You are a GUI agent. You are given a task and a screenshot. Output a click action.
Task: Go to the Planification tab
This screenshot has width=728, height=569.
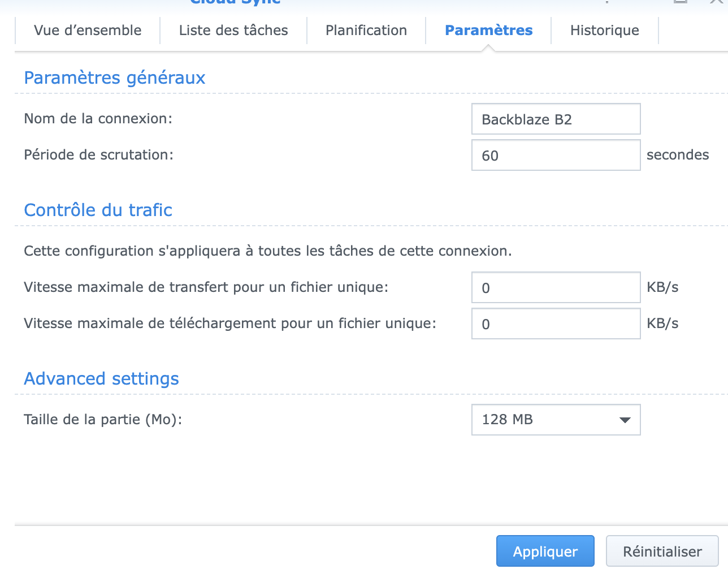coord(366,31)
